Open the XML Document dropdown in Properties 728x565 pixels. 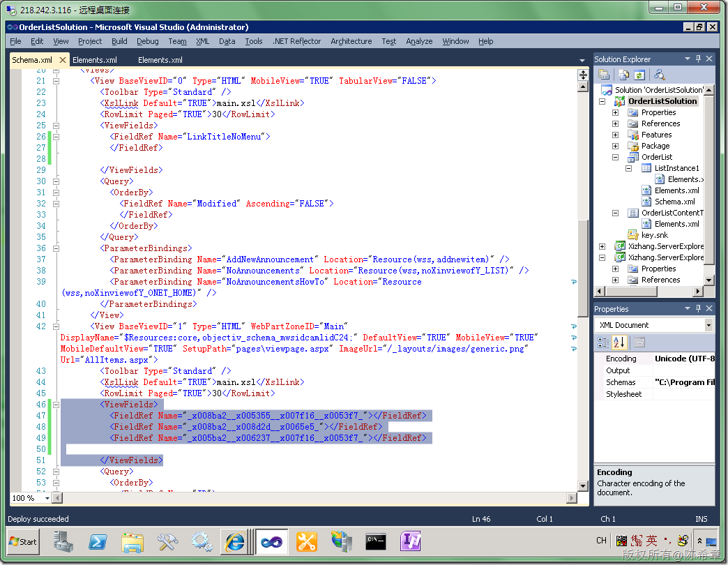(708, 325)
